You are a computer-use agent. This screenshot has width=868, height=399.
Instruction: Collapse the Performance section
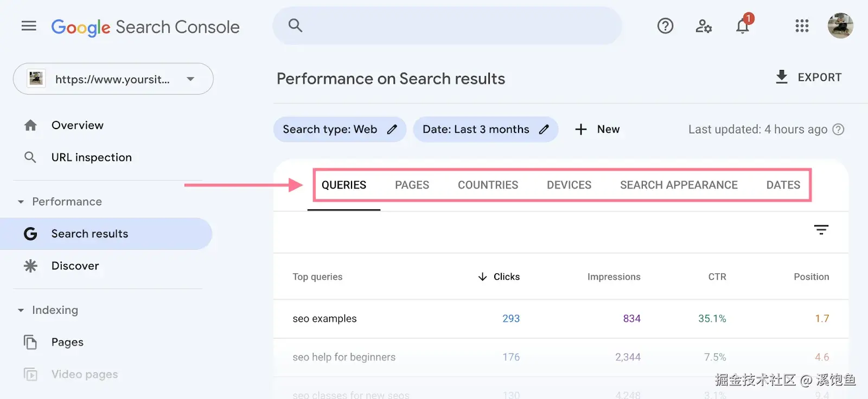click(21, 202)
